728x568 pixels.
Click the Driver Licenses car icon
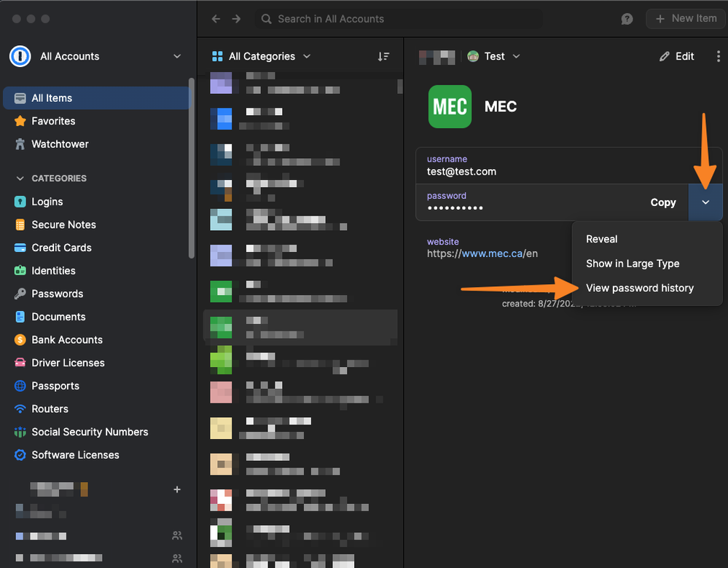pyautogui.click(x=20, y=363)
